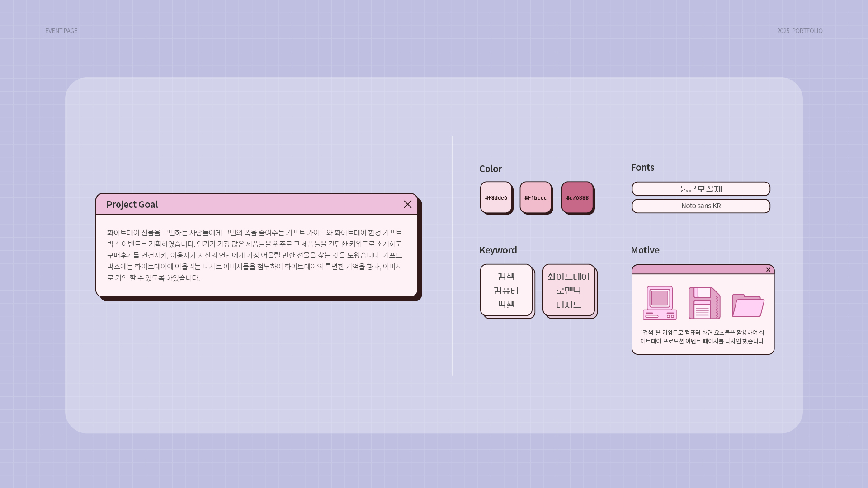Click the 둥근모꼴체 font pill
Screen dimensions: 868x488
(701, 189)
